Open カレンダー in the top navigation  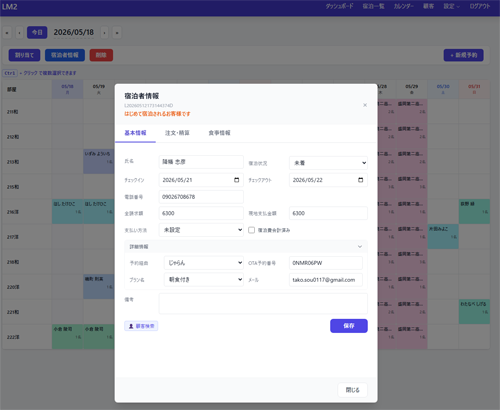pyautogui.click(x=404, y=6)
